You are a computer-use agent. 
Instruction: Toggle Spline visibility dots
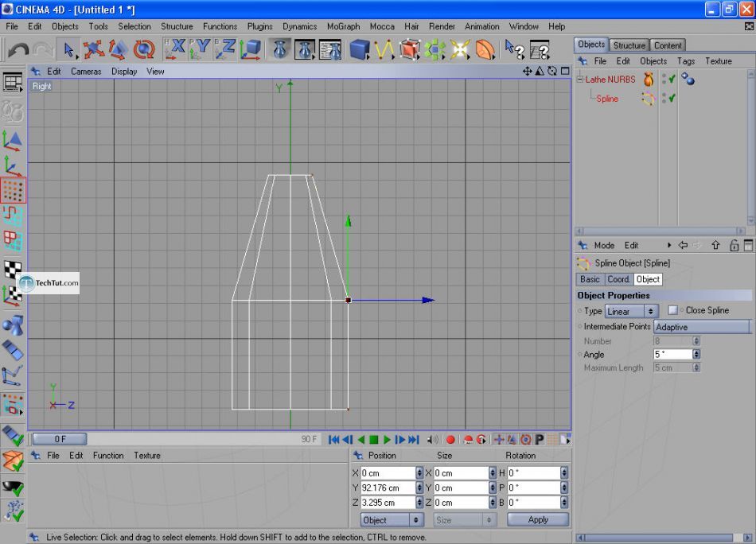[664, 98]
